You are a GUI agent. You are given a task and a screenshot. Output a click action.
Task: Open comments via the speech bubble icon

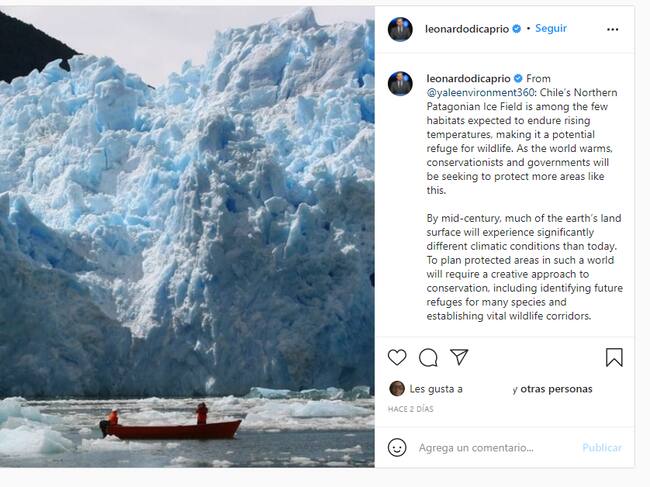click(x=428, y=357)
